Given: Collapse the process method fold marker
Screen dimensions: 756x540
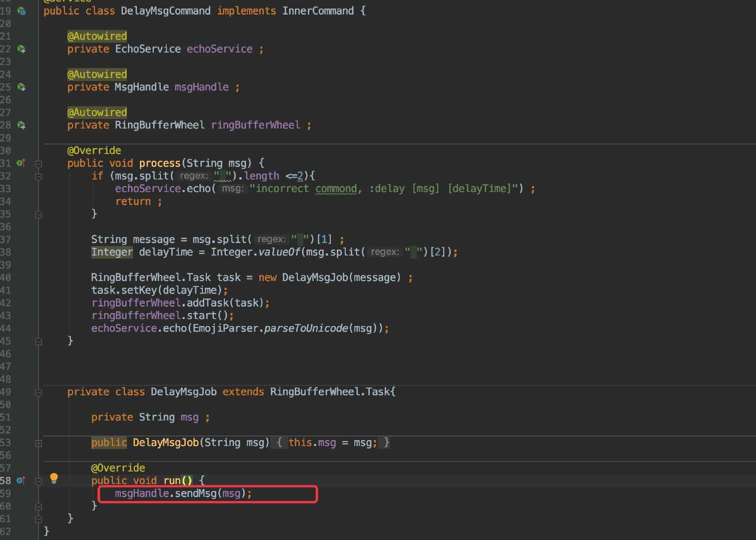Looking at the screenshot, I should tap(38, 163).
